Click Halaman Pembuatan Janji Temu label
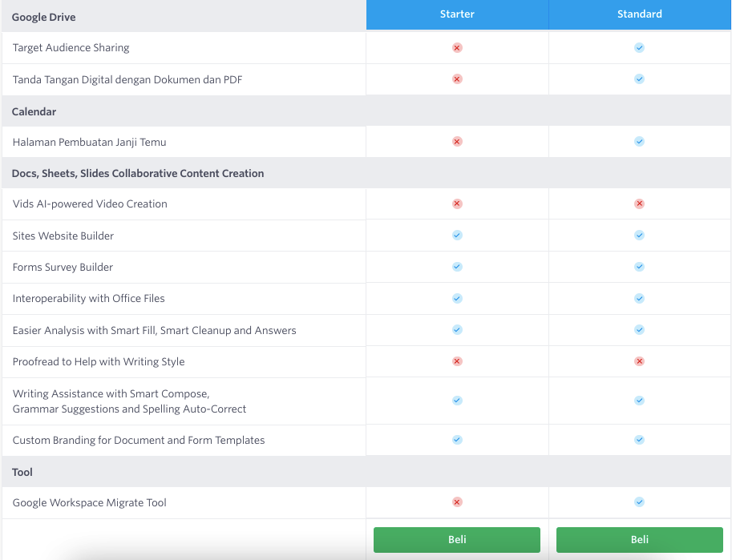Screen dimensions: 732x560 pyautogui.click(x=89, y=142)
